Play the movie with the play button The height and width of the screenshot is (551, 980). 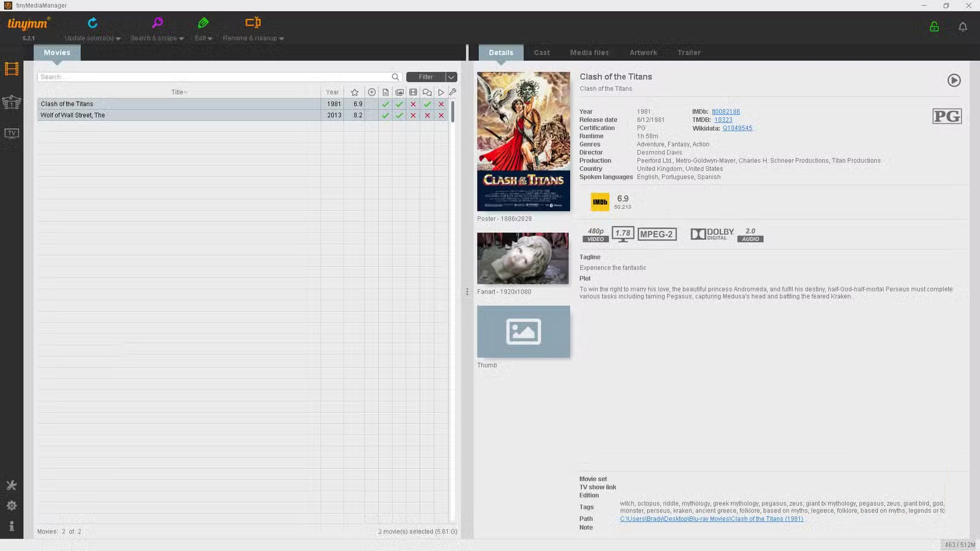[x=954, y=80]
